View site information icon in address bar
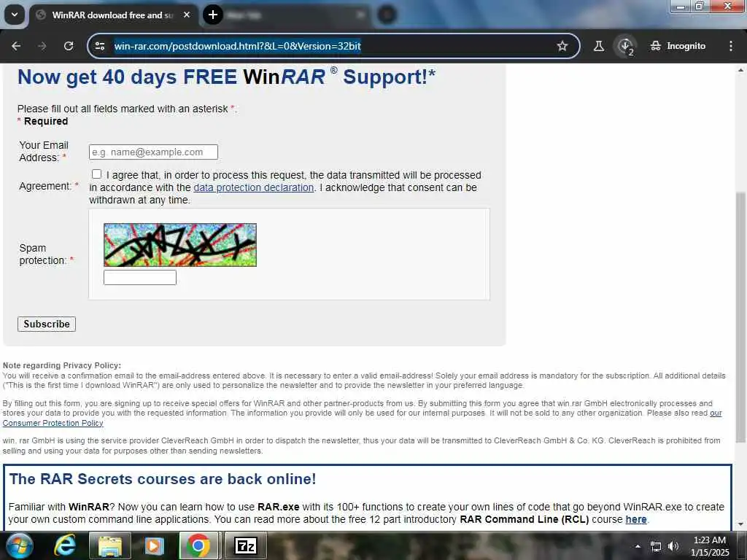 pos(100,46)
